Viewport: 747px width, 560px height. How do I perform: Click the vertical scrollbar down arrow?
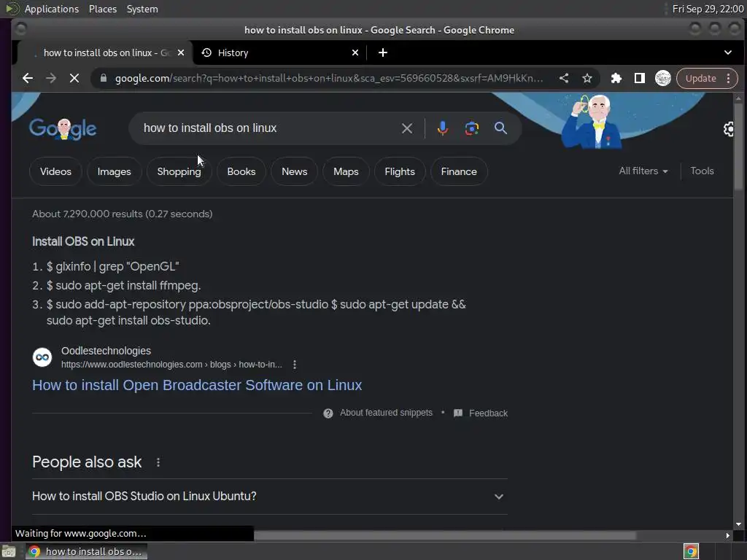click(738, 524)
